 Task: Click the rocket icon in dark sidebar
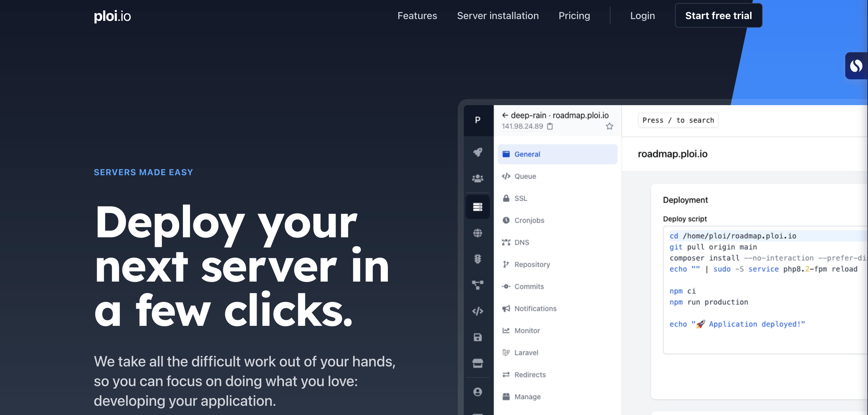tap(477, 152)
